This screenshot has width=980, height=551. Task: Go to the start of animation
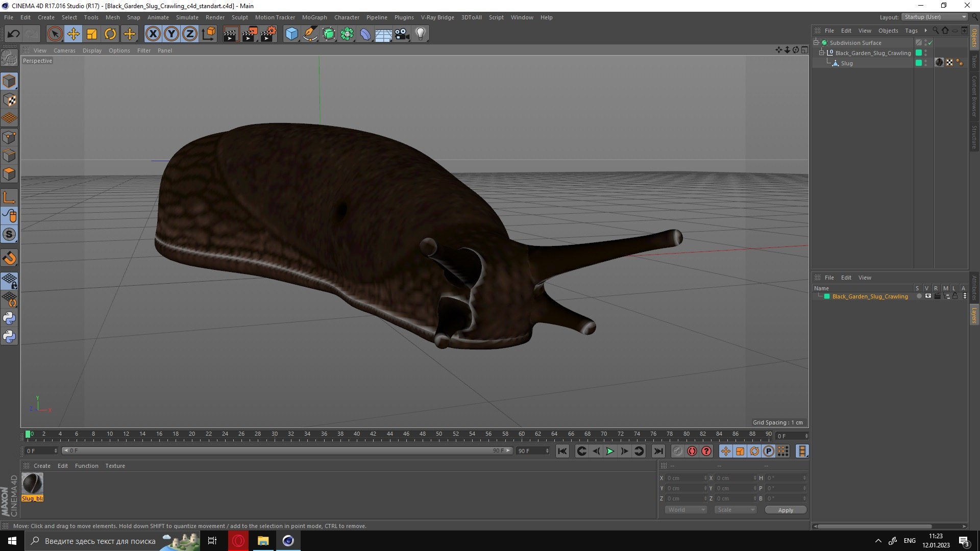pyautogui.click(x=562, y=451)
